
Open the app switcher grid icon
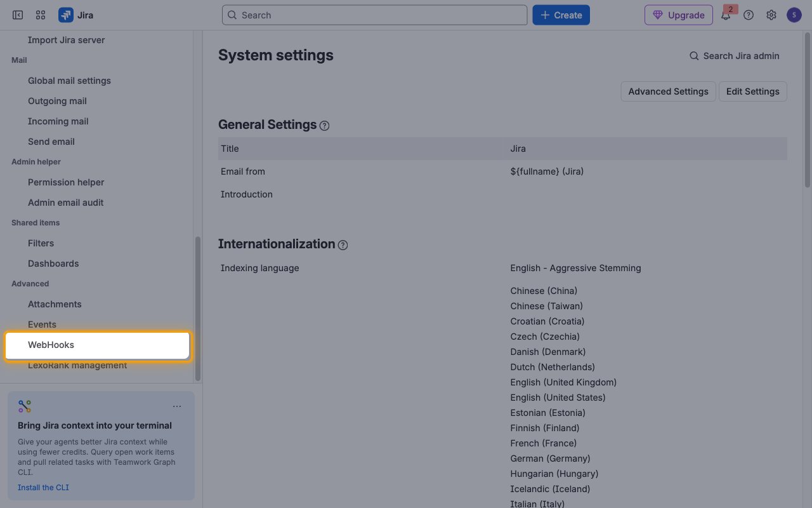click(x=41, y=15)
